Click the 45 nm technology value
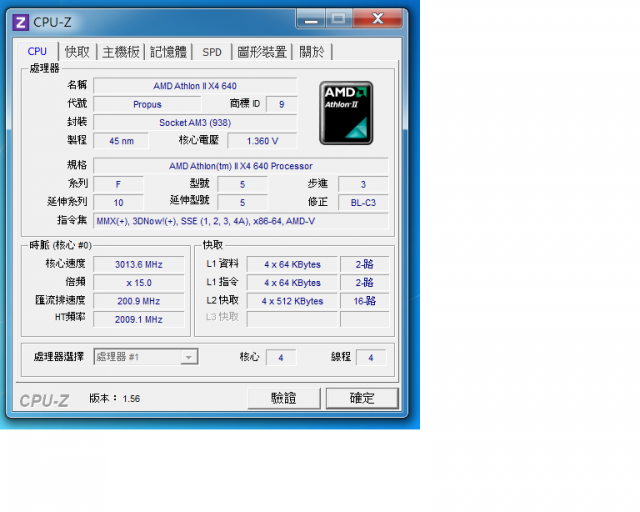Viewport: 640px width, 512px height. [x=121, y=141]
